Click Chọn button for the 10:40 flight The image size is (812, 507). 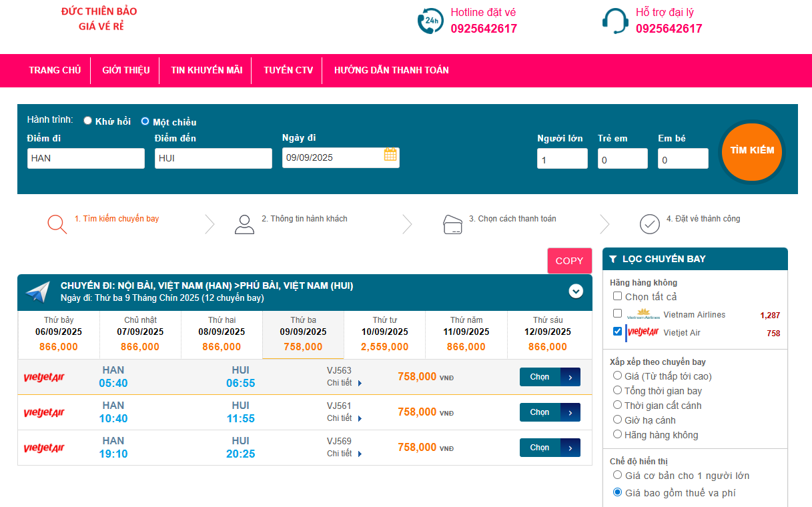coord(549,412)
